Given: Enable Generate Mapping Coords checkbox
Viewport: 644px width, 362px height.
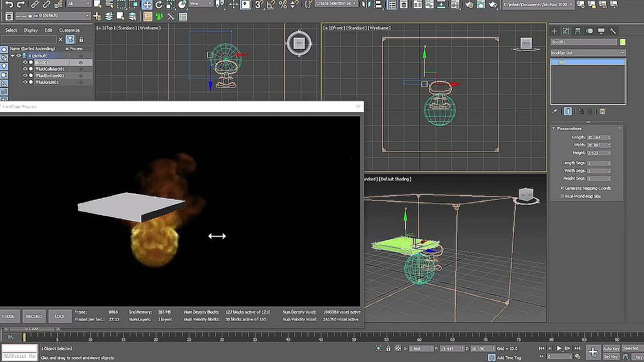Looking at the screenshot, I should (562, 188).
